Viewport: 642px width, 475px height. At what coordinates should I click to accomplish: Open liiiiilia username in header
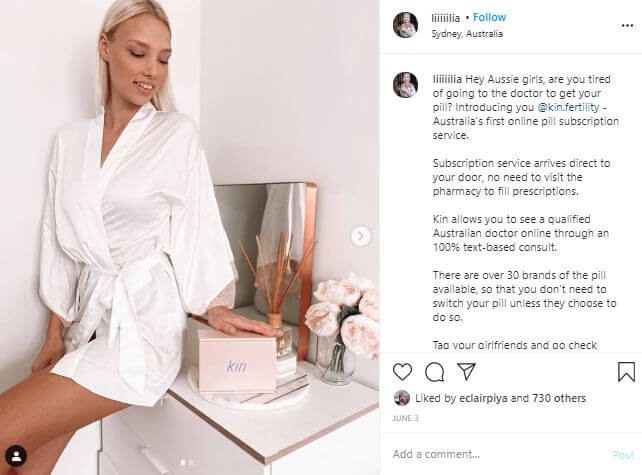coord(445,18)
